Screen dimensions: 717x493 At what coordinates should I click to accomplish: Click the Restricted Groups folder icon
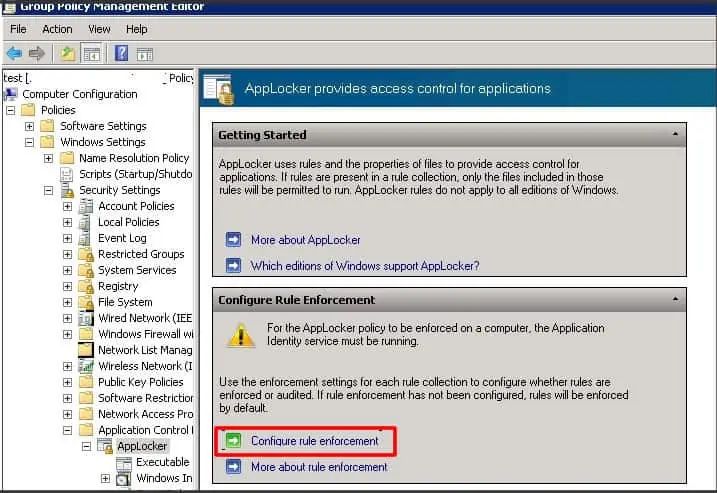pos(86,254)
